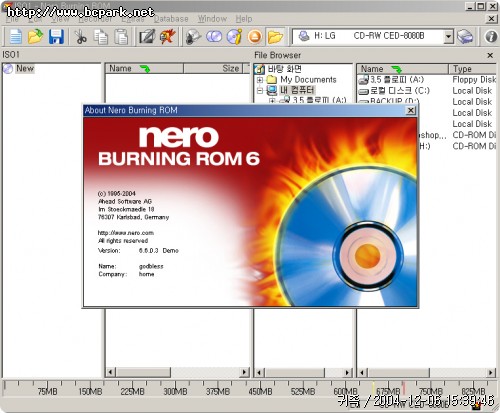Select the 바탕 화면 tree root
Screen dimensions: 500x413
click(x=284, y=69)
